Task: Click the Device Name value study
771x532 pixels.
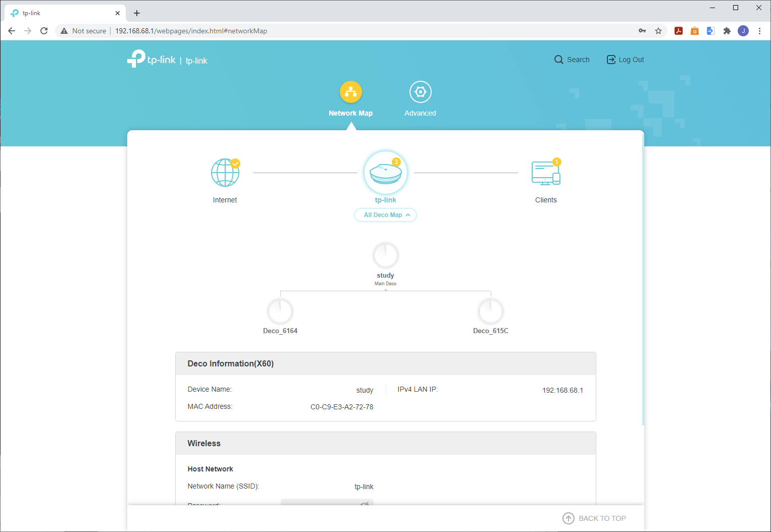Action: [365, 390]
